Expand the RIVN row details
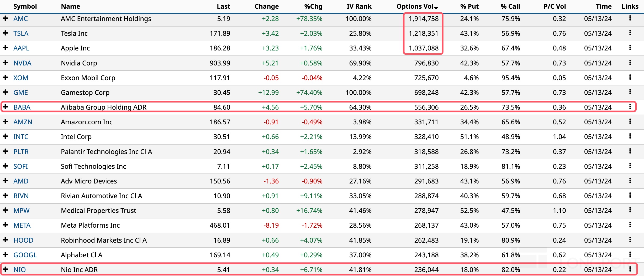 [5, 196]
